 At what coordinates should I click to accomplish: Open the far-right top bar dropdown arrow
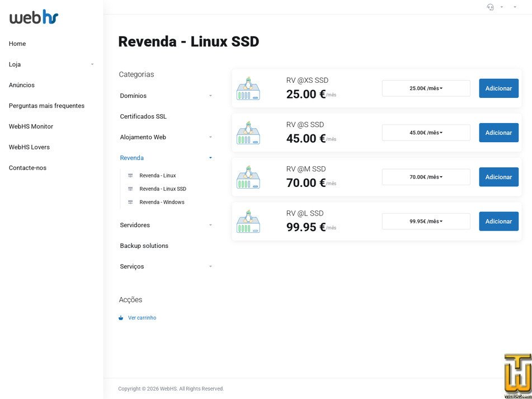[x=515, y=7]
